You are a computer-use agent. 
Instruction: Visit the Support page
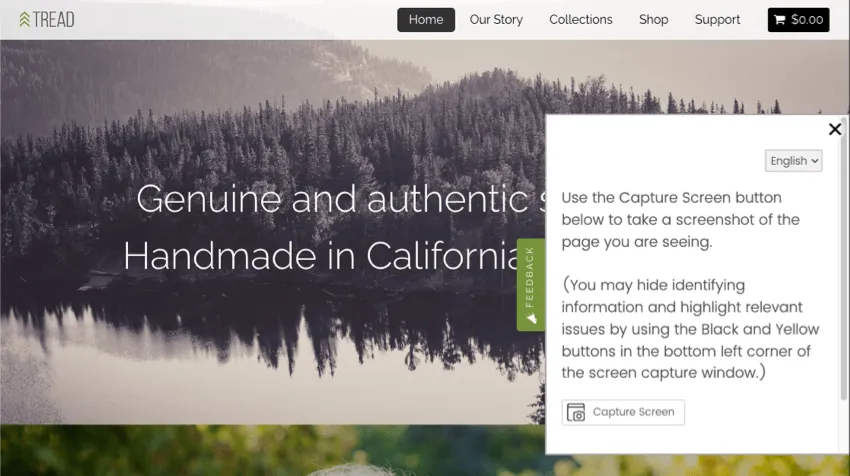[x=717, y=20]
